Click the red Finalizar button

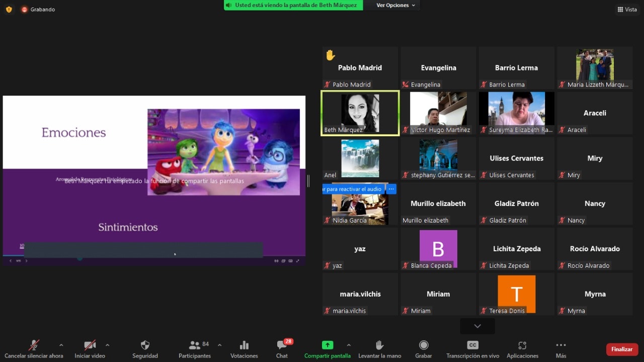pos(622,349)
